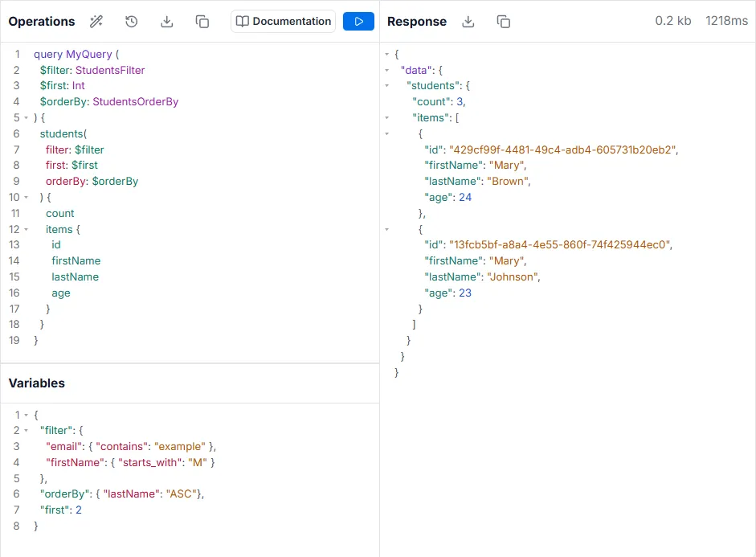Download the query from Operations toolbar
This screenshot has height=557, width=756.
click(x=167, y=22)
